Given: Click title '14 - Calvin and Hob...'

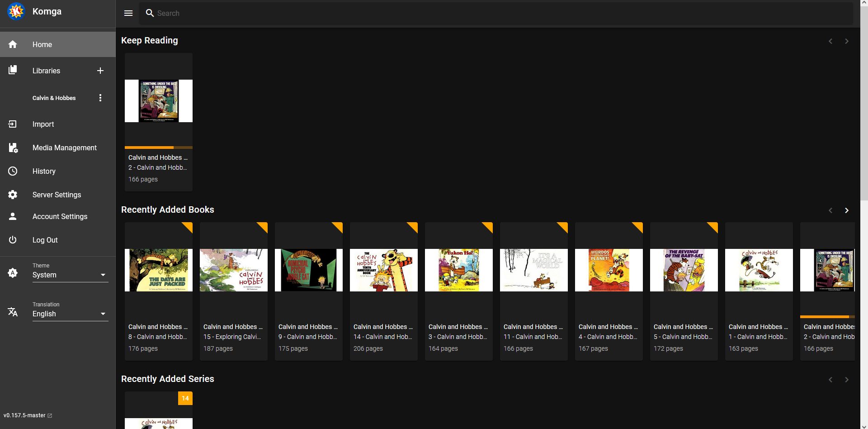Looking at the screenshot, I should pyautogui.click(x=382, y=337).
